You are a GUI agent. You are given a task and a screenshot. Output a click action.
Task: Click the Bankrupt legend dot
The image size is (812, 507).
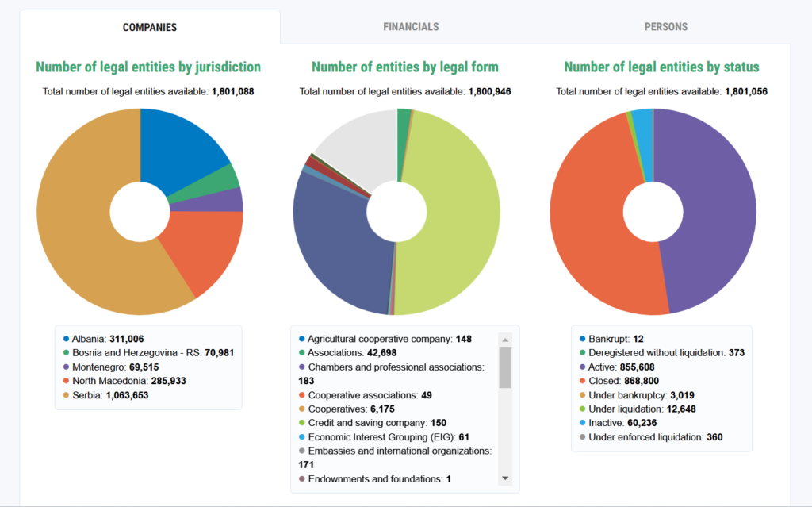[x=583, y=339]
